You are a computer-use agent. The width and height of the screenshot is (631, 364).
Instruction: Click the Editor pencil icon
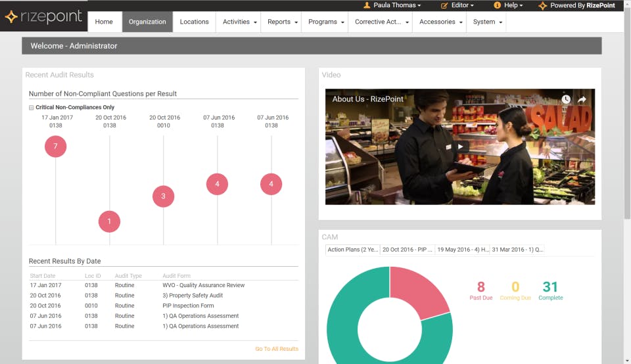(444, 5)
